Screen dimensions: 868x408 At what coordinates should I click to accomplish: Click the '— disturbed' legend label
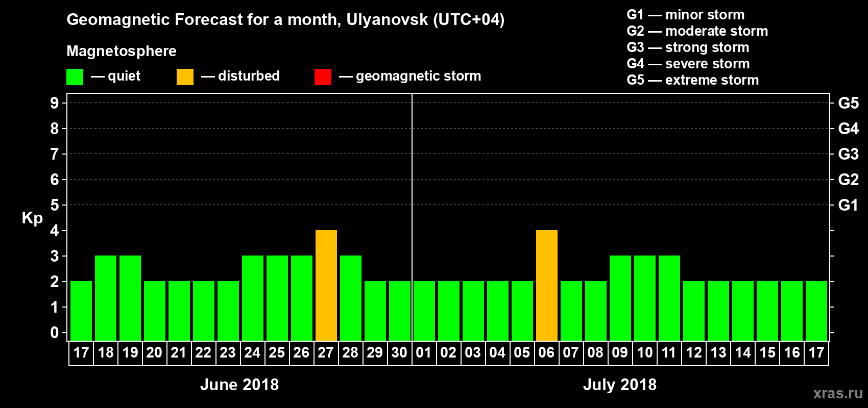[x=240, y=76]
